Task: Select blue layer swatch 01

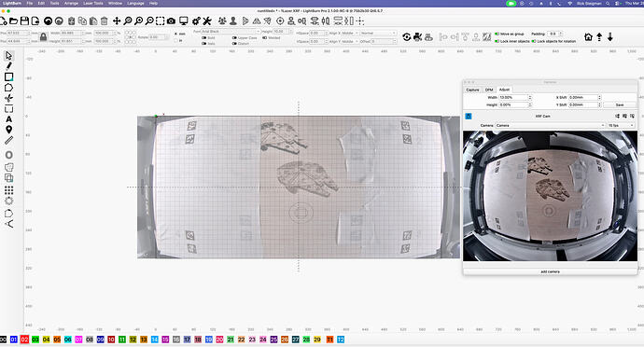Action: [14, 340]
